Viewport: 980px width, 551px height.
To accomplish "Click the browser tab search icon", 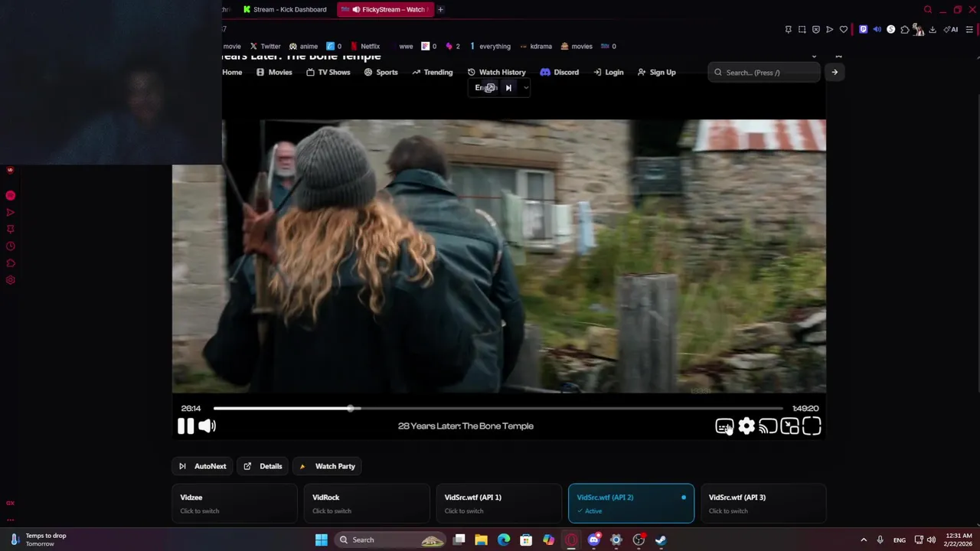I will pos(928,10).
